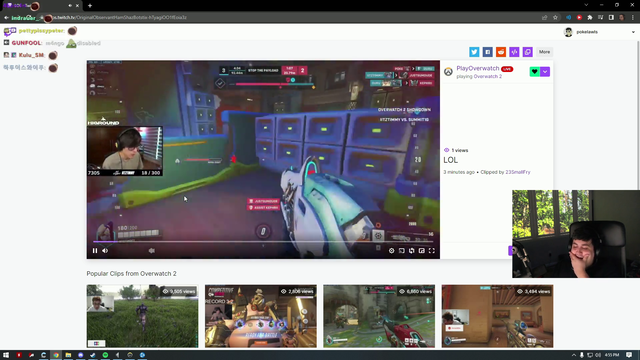Open the popular clip with 2,808 views
Screen dimensions: 640x360
tap(261, 316)
